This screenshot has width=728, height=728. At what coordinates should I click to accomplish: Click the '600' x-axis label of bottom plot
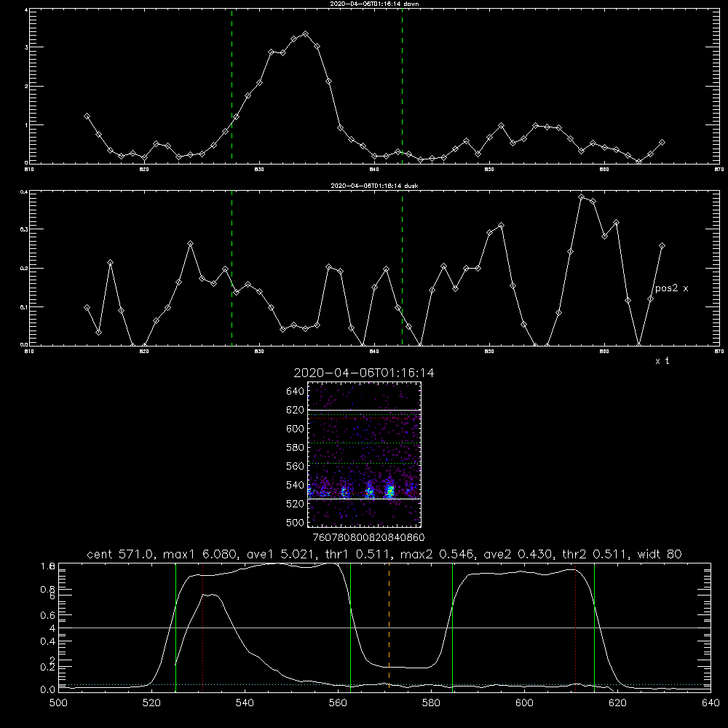pos(525,703)
